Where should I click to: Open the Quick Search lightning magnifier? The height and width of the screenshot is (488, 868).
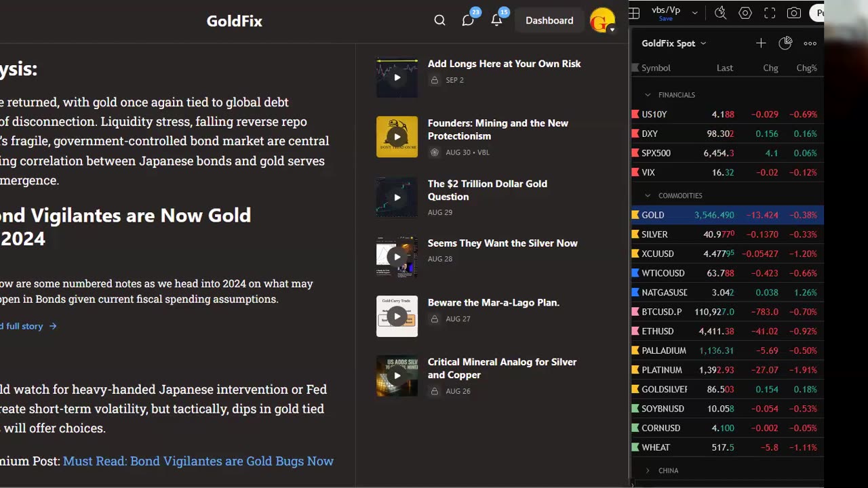coord(720,13)
